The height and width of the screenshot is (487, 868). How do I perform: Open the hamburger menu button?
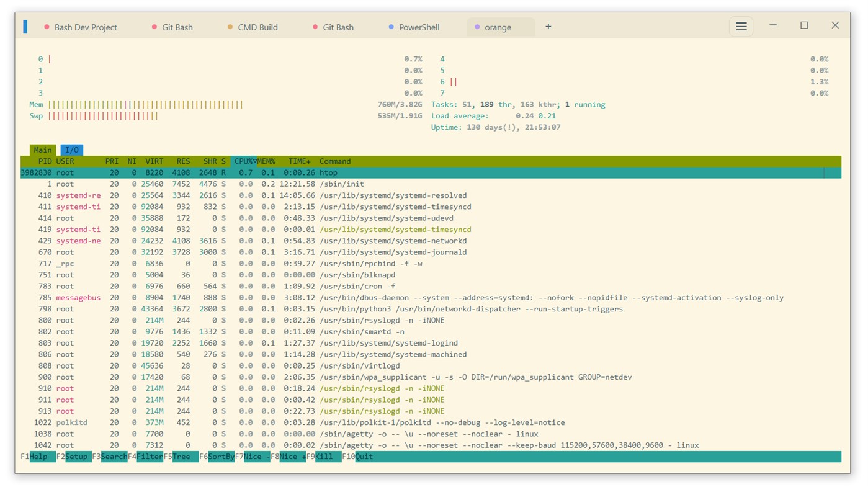coord(741,27)
